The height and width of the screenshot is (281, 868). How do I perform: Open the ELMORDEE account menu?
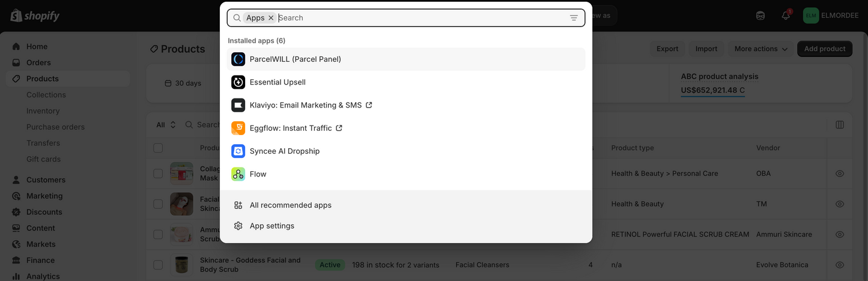(831, 16)
